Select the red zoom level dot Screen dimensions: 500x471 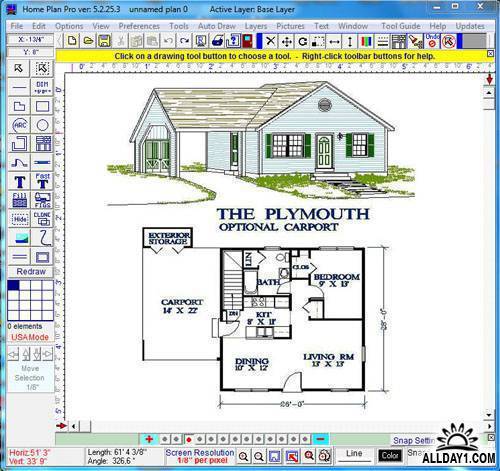click(x=188, y=440)
